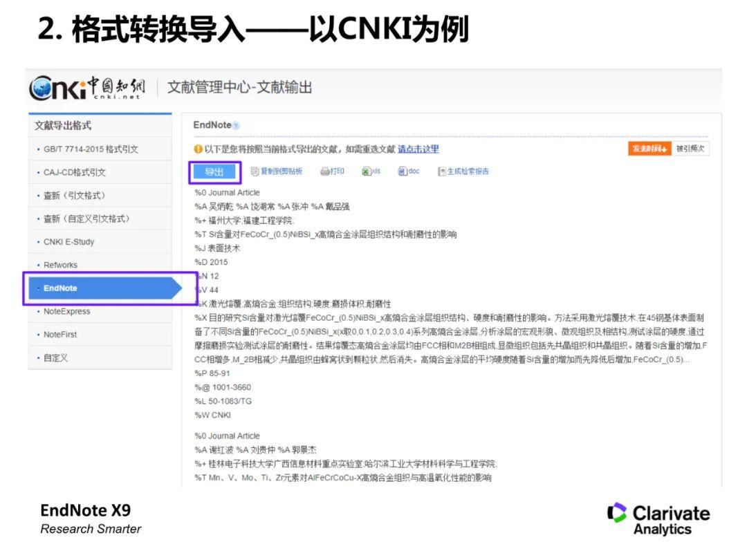
Task: Click the orange warning info icon
Action: click(200, 150)
